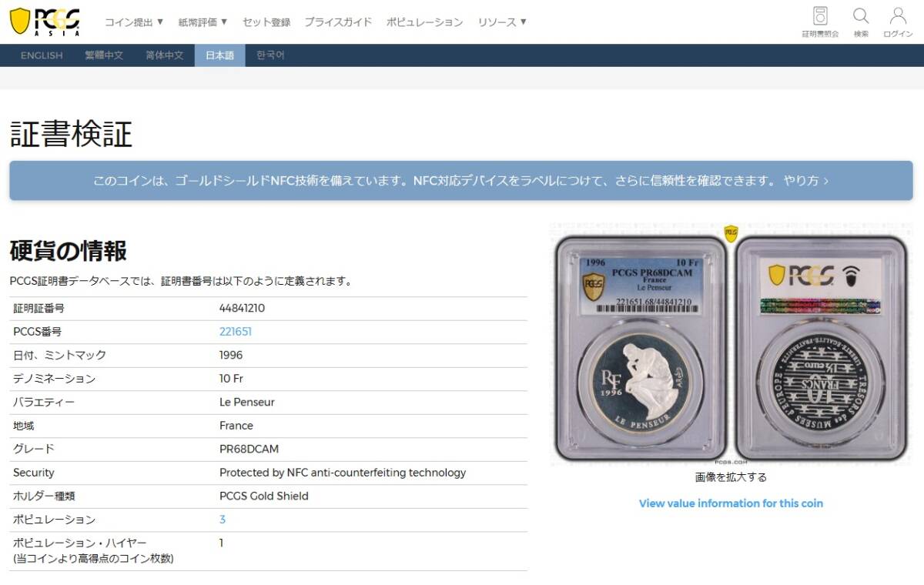
Task: Select the PCGS Gold Shield holder text
Action: (264, 496)
